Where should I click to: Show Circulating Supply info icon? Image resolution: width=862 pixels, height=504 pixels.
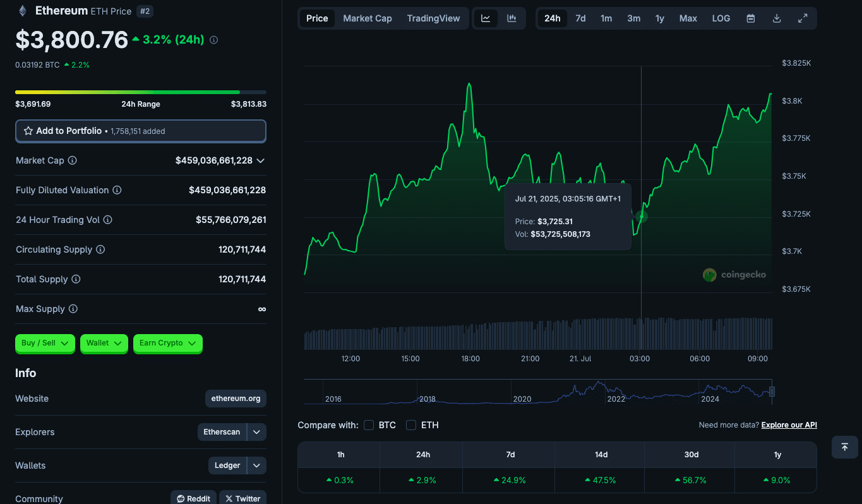100,249
